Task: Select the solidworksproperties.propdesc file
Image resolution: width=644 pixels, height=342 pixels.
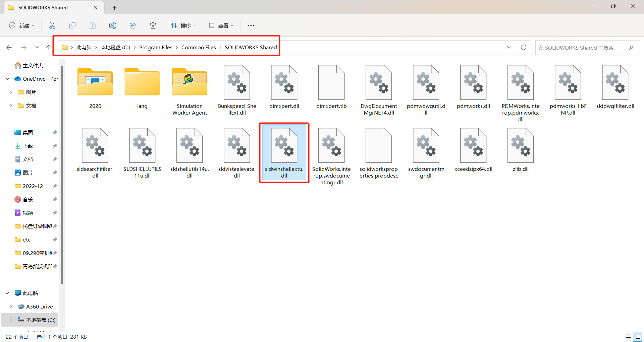Action: 379,153
